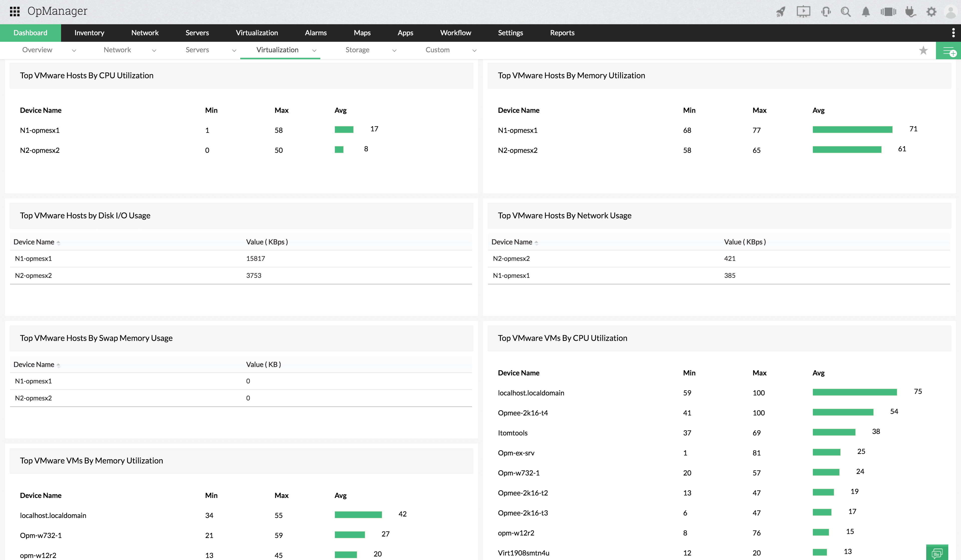Expand the Overview dropdown chevron
The height and width of the screenshot is (560, 961).
tap(74, 50)
